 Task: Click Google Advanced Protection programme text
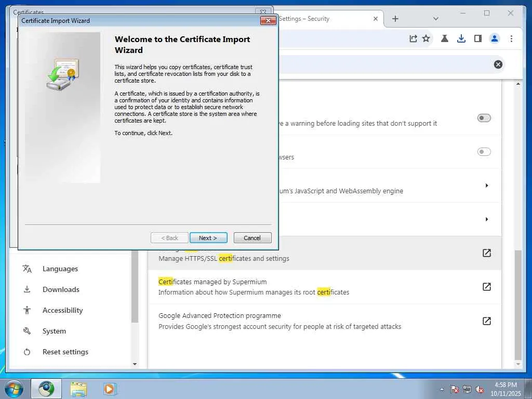pyautogui.click(x=220, y=315)
